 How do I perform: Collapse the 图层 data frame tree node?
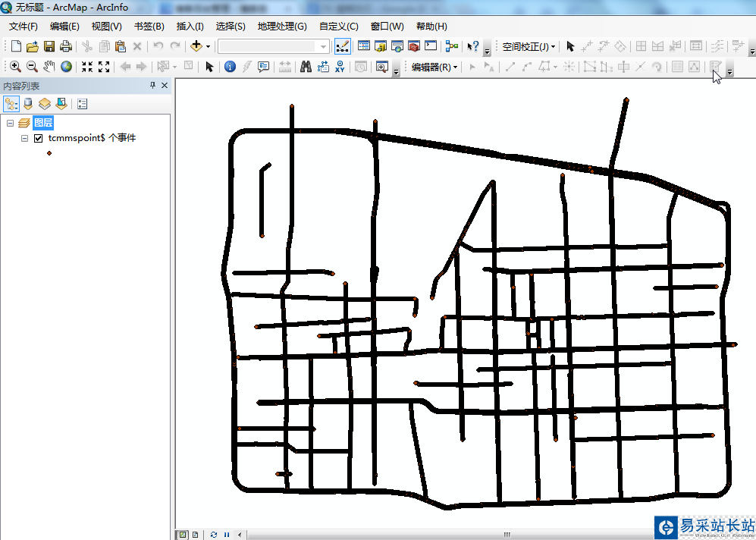(10, 124)
